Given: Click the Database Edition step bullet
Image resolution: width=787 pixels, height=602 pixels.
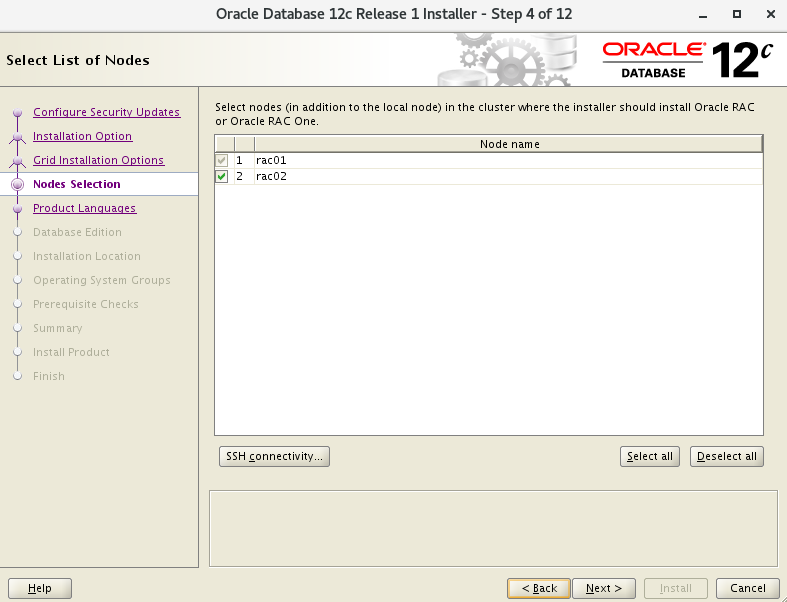Looking at the screenshot, I should pyautogui.click(x=18, y=232).
